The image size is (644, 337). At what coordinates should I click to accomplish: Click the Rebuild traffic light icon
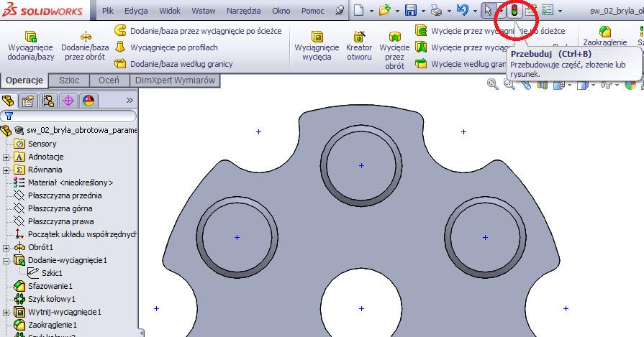click(514, 10)
